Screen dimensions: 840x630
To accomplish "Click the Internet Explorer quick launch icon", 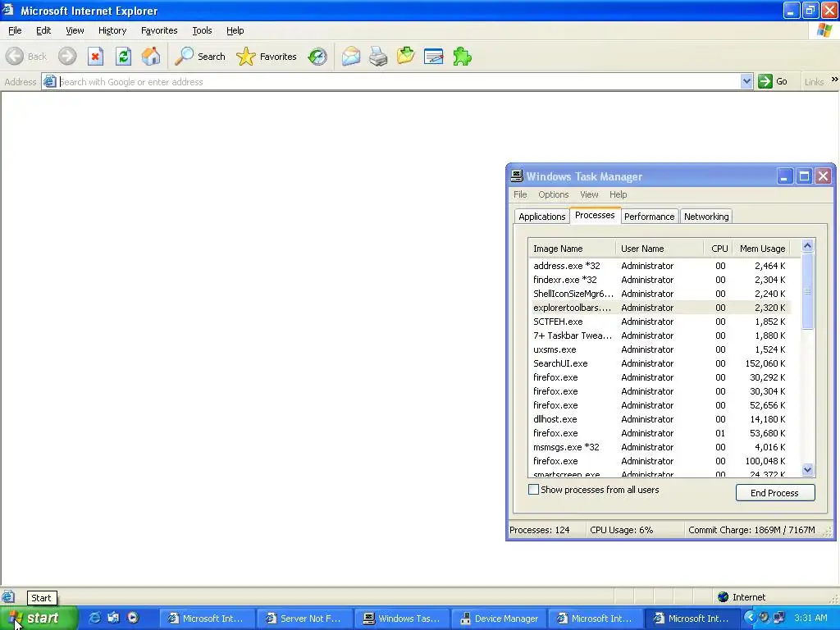I will [x=94, y=618].
